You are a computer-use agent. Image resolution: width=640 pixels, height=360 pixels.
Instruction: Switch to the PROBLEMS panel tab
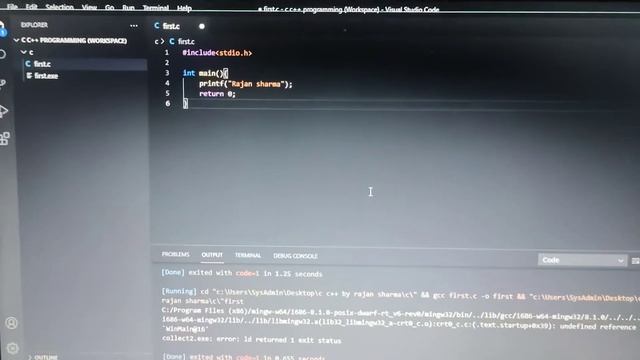click(x=176, y=254)
